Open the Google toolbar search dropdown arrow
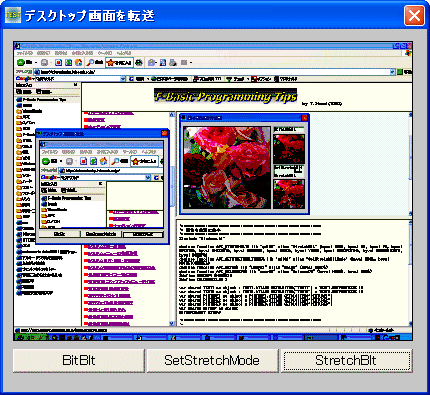The height and width of the screenshot is (395, 430). [x=123, y=79]
